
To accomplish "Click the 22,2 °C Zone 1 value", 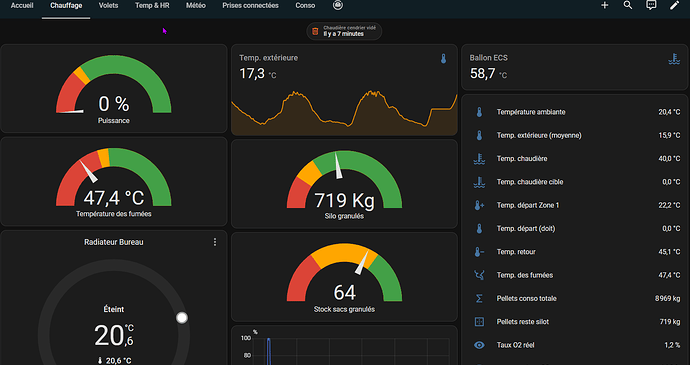I will (669, 206).
